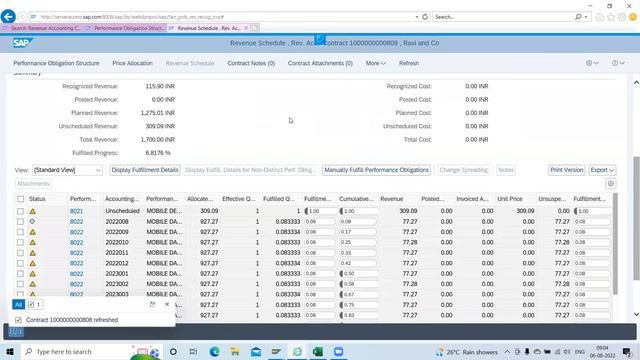The height and width of the screenshot is (360, 640).
Task: Open Excel from taskbar
Action: [x=318, y=351]
